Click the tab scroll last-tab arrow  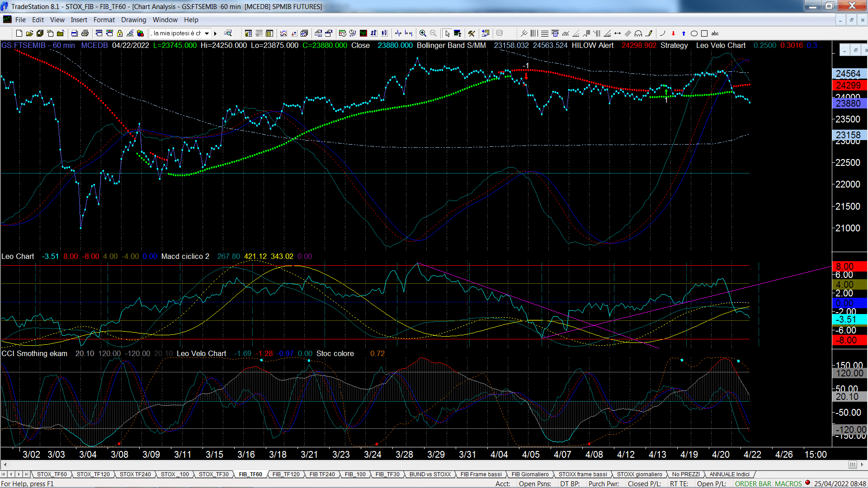pos(27,474)
